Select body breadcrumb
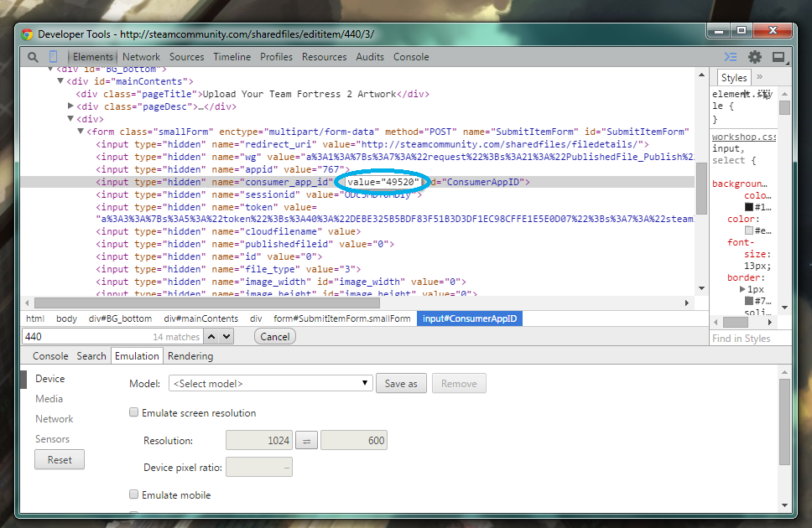 (x=67, y=318)
